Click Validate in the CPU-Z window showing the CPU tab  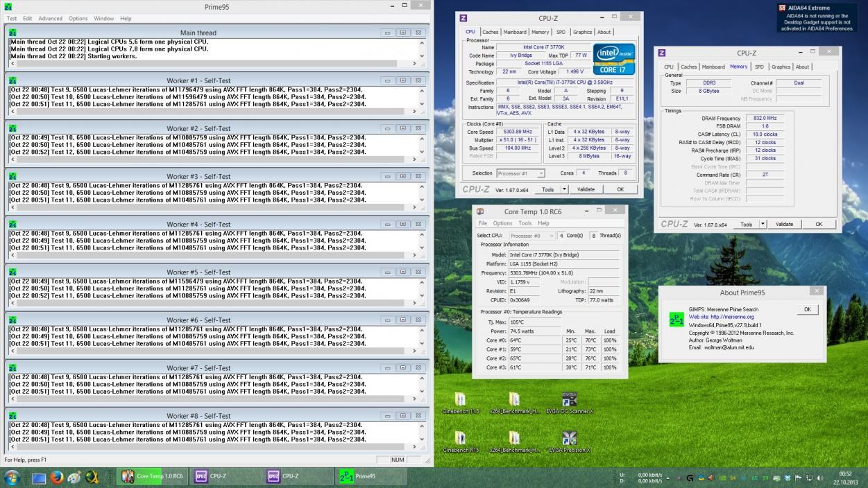coord(586,189)
